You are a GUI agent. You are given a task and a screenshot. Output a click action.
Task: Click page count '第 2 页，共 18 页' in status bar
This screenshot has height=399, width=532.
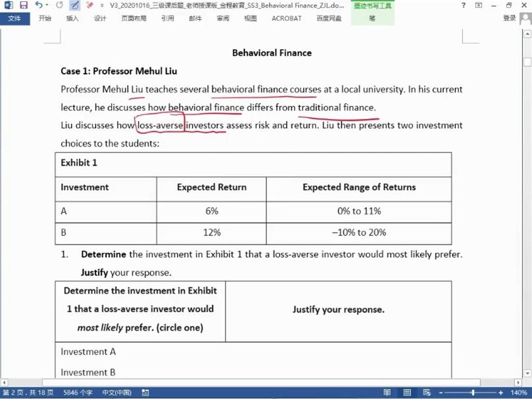[x=28, y=392]
